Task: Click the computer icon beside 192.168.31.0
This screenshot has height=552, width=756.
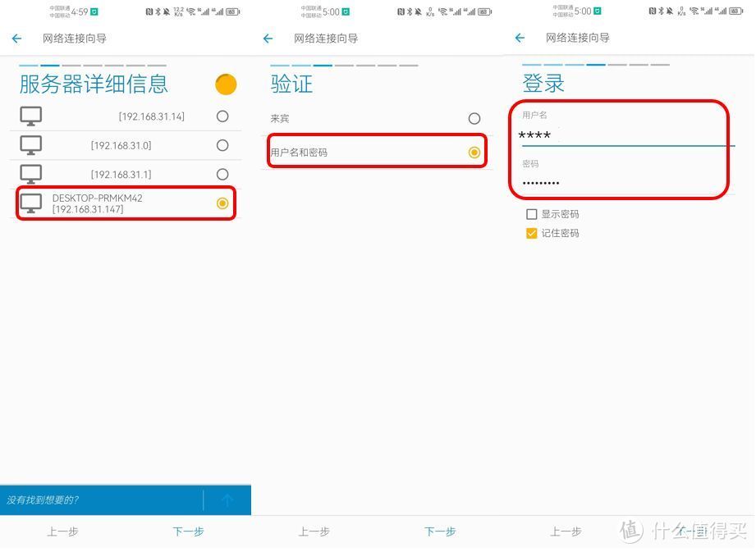Action: (30, 145)
